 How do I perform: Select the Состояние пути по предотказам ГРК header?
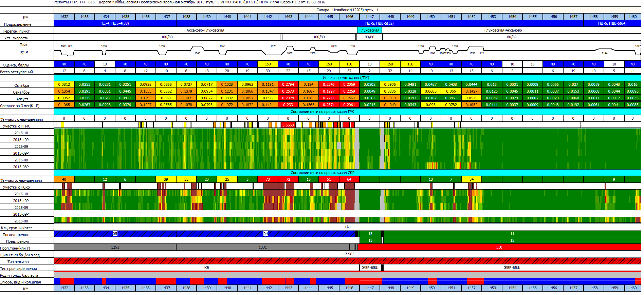tap(322, 112)
